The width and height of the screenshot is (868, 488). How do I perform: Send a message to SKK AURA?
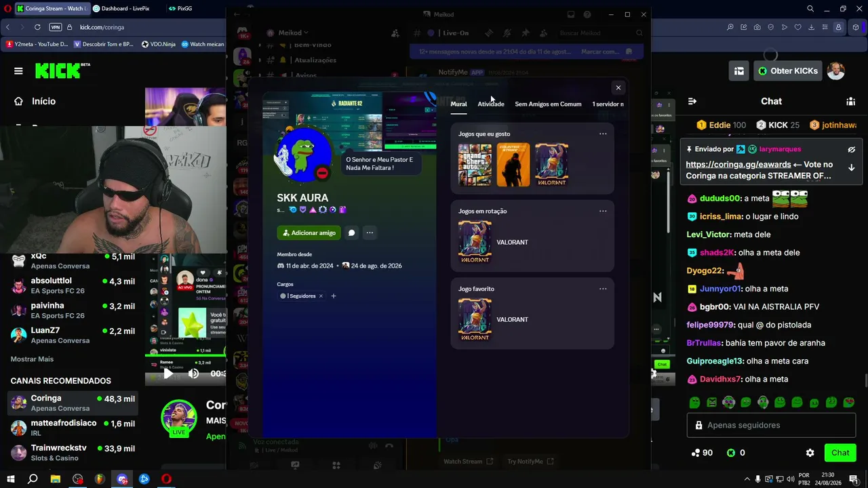tap(351, 232)
